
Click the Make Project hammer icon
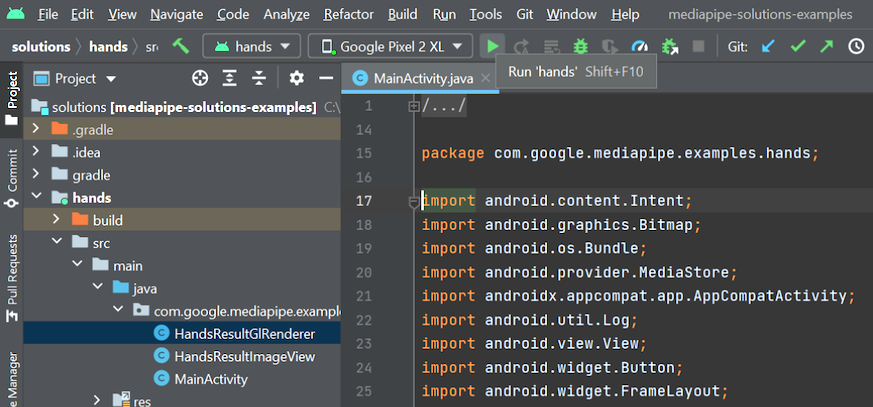pyautogui.click(x=181, y=46)
